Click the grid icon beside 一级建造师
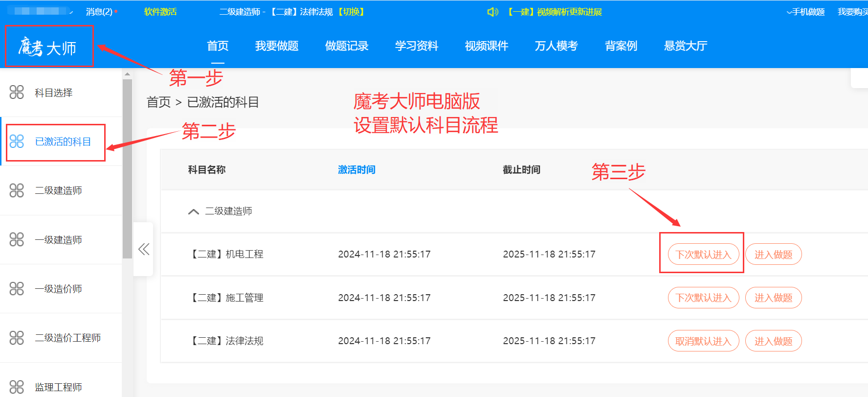Viewport: 868px width, 397px height. [17, 239]
